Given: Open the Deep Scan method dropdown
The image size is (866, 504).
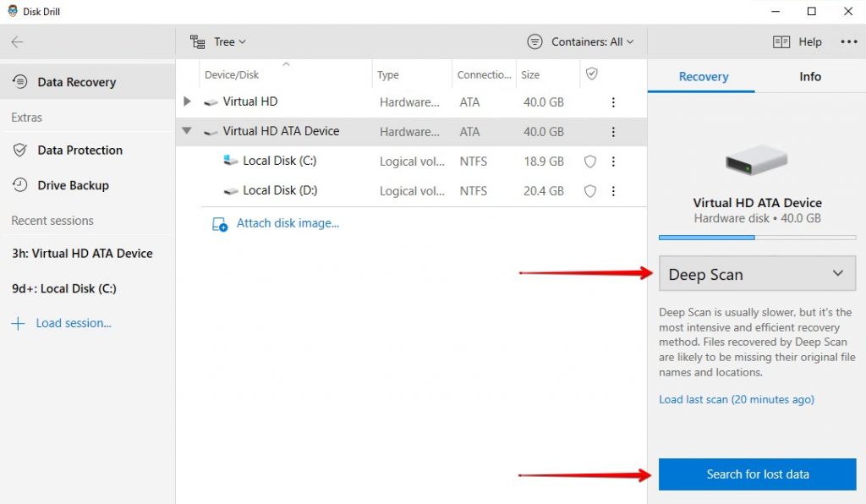Looking at the screenshot, I should (756, 273).
